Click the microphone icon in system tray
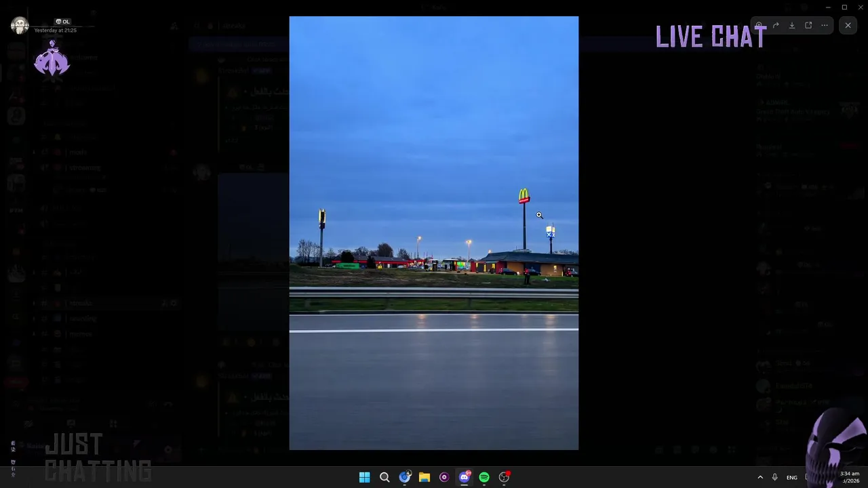The width and height of the screenshot is (868, 488). [775, 477]
